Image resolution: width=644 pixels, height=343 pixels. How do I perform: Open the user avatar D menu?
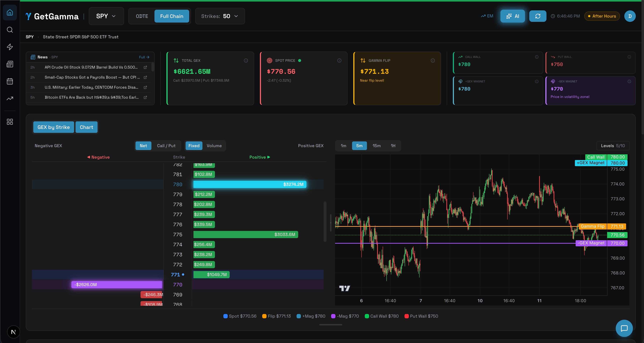(x=630, y=16)
